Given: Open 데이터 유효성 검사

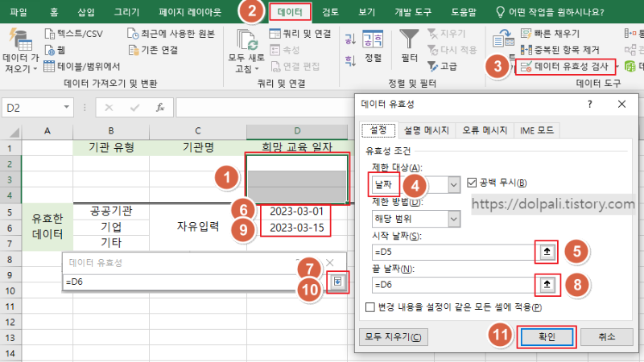Looking at the screenshot, I should (x=564, y=66).
